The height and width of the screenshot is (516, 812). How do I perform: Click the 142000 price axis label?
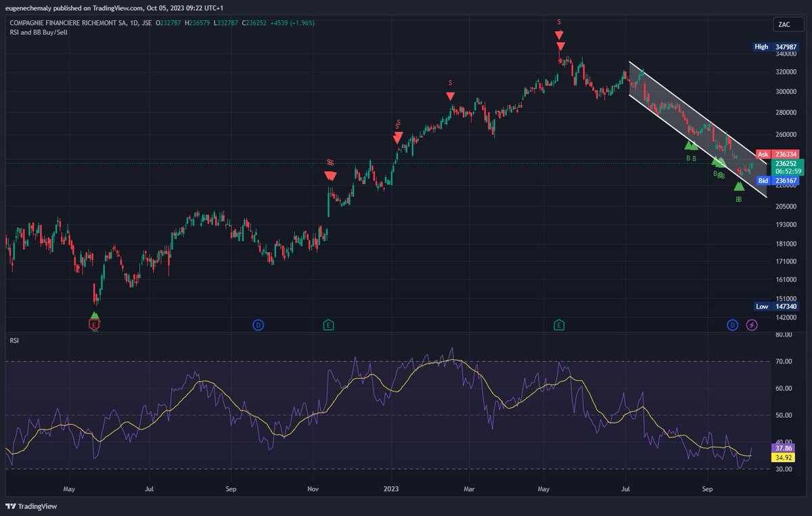click(x=787, y=316)
